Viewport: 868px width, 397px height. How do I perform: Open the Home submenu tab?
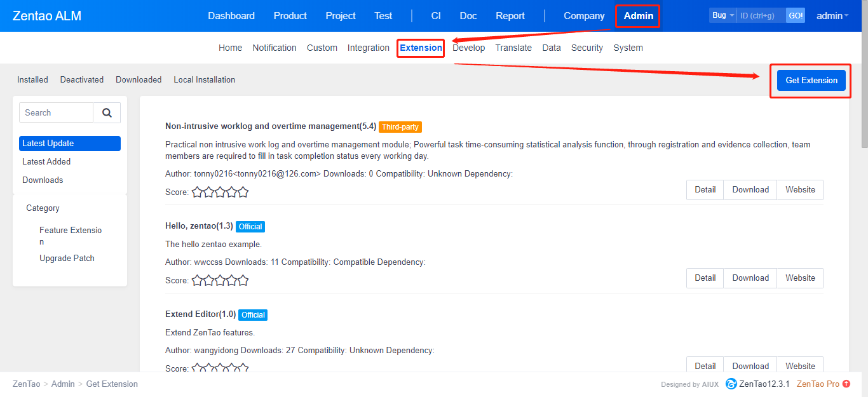coord(230,48)
